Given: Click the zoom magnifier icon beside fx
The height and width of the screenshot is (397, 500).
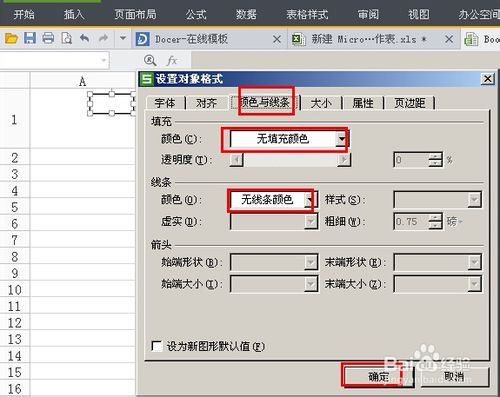Looking at the screenshot, I should pyautogui.click(x=150, y=61).
